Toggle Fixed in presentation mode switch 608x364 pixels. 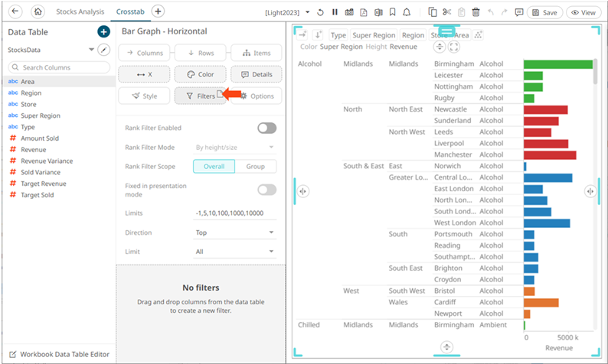266,190
